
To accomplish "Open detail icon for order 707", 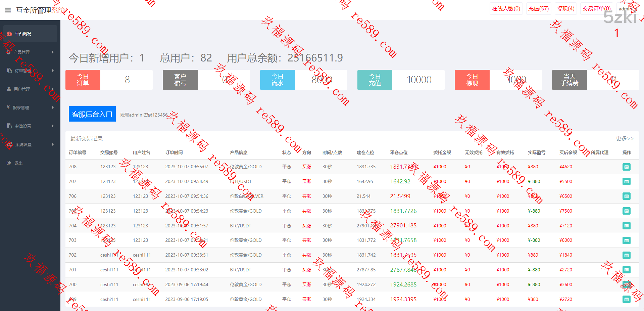I will click(626, 182).
